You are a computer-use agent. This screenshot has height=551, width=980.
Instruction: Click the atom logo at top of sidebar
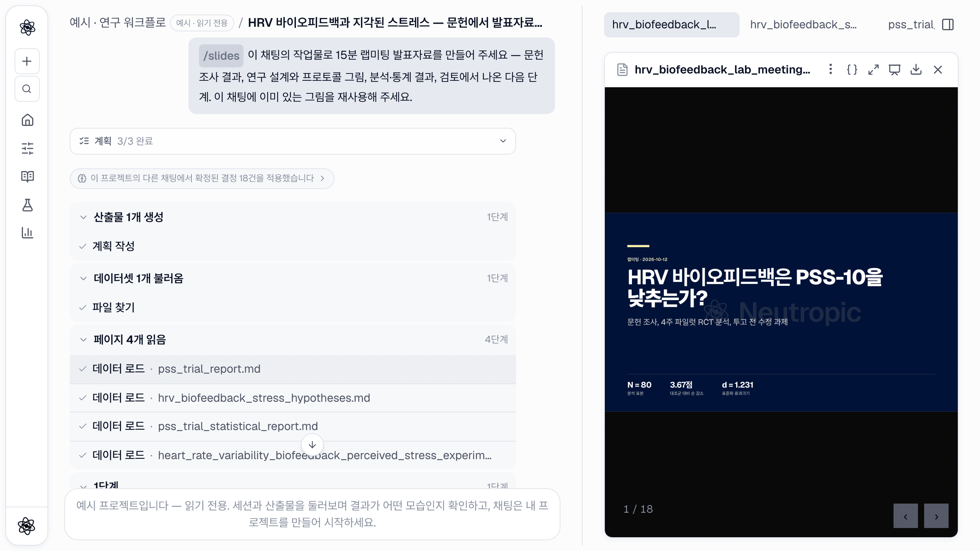point(27,28)
